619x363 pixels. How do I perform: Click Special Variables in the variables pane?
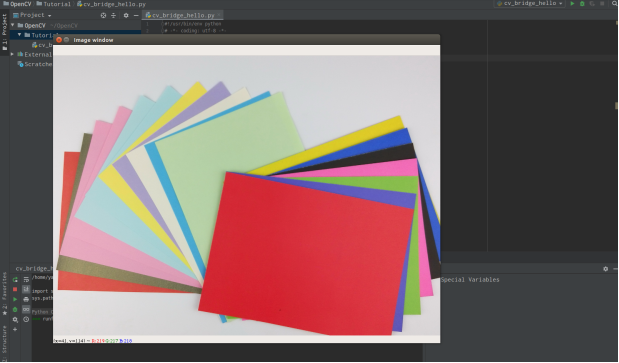tap(470, 280)
